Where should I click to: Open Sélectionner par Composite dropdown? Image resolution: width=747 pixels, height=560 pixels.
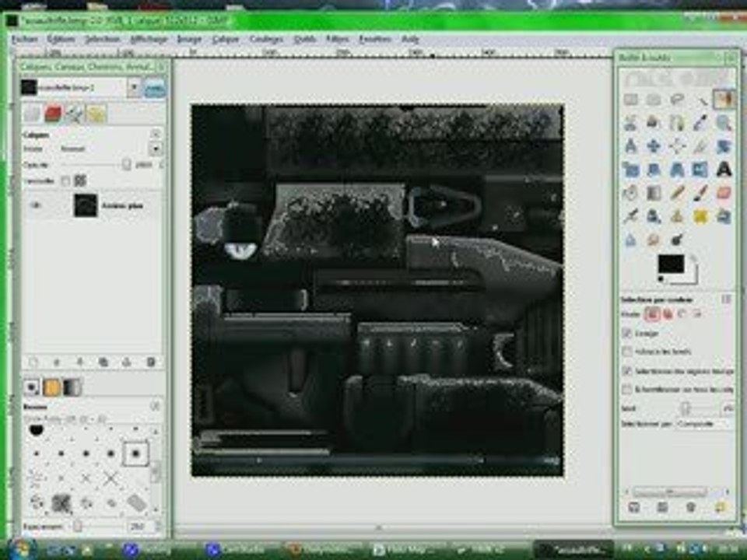pos(703,423)
